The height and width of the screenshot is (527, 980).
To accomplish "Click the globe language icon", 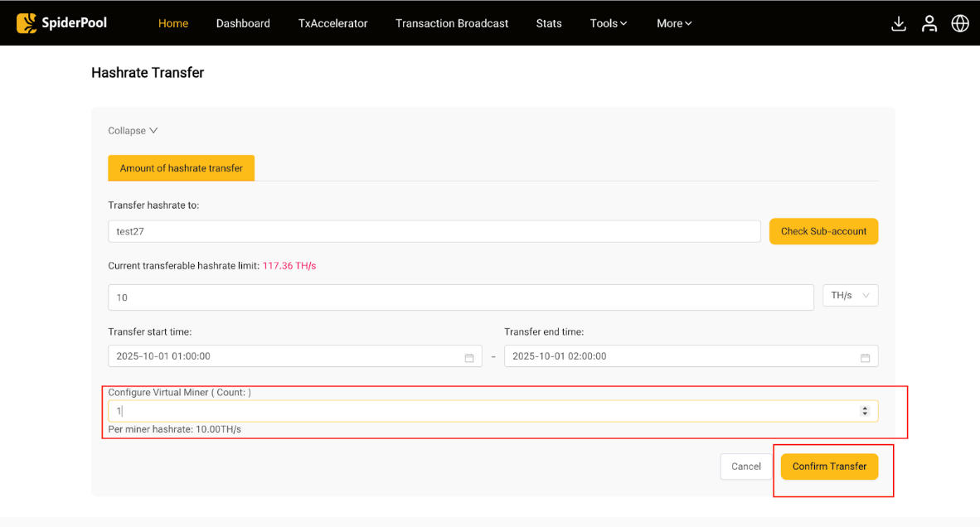I will click(x=960, y=23).
